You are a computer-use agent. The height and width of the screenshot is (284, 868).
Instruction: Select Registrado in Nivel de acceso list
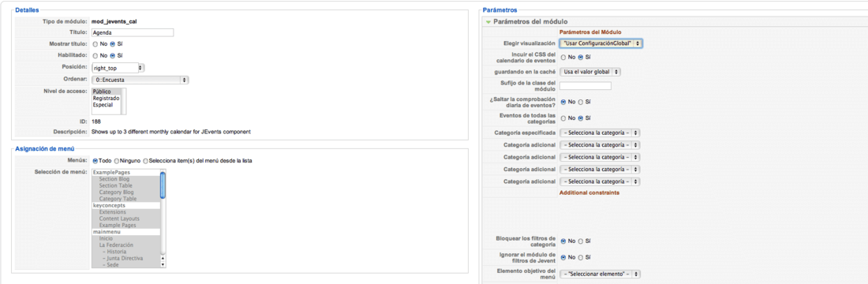click(106, 98)
